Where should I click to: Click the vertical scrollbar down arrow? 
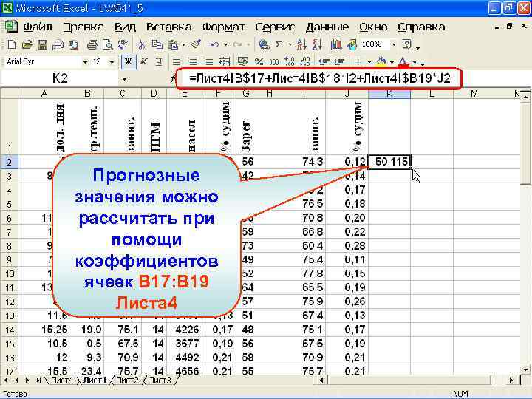525,370
